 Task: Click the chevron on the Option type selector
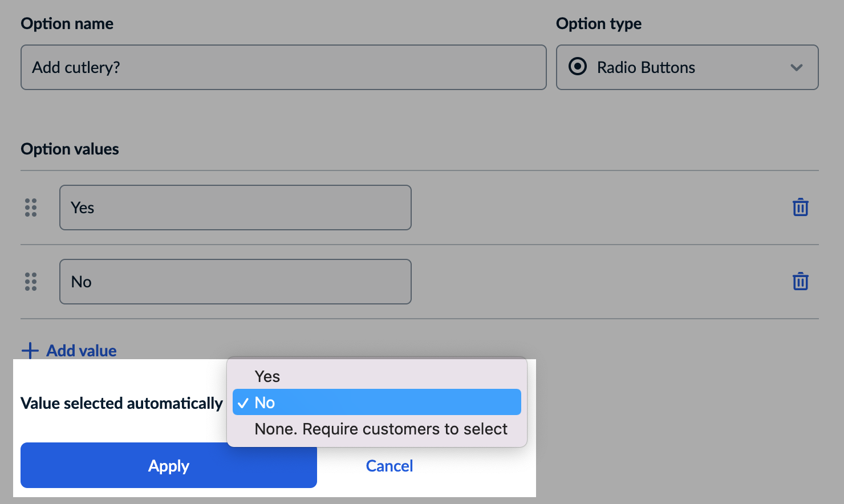tap(797, 68)
